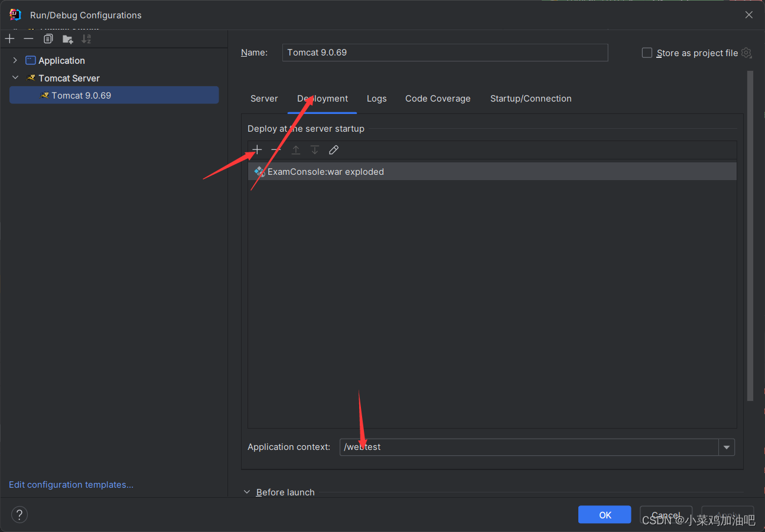Add a deployment artifact with the plus icon
This screenshot has width=765, height=532.
(x=257, y=150)
